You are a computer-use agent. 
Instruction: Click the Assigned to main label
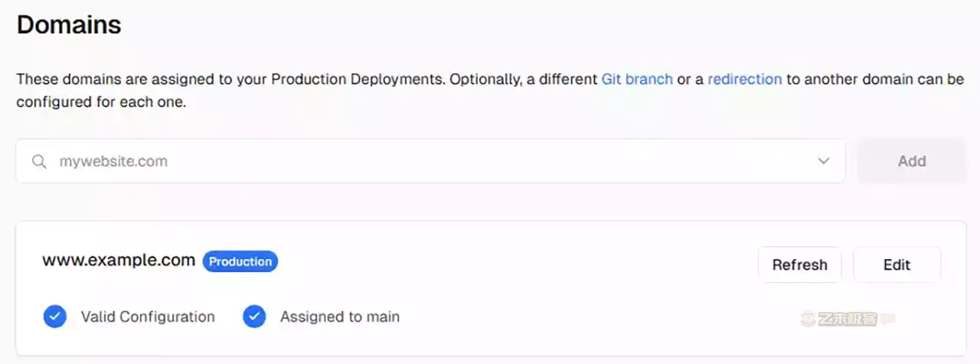340,316
